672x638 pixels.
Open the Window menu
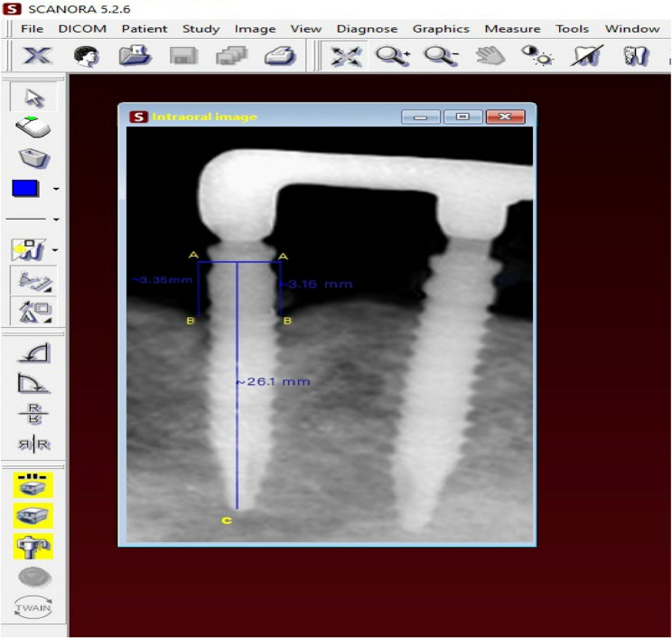point(632,29)
